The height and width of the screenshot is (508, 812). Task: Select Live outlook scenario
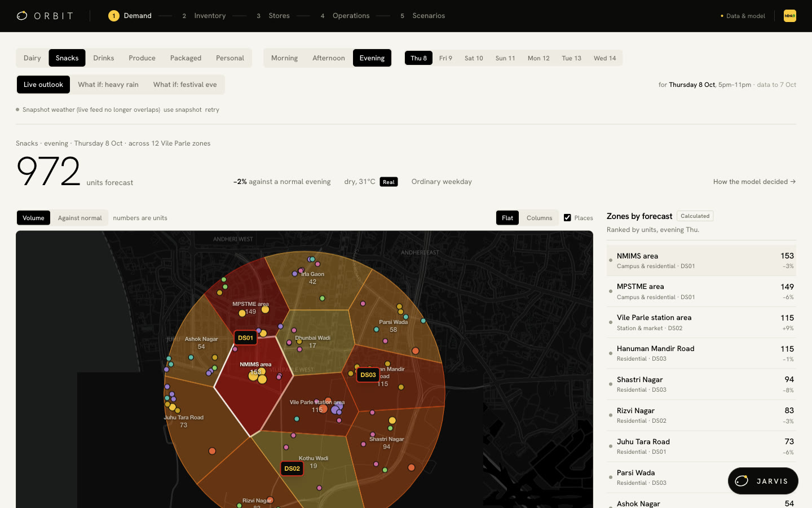(43, 85)
